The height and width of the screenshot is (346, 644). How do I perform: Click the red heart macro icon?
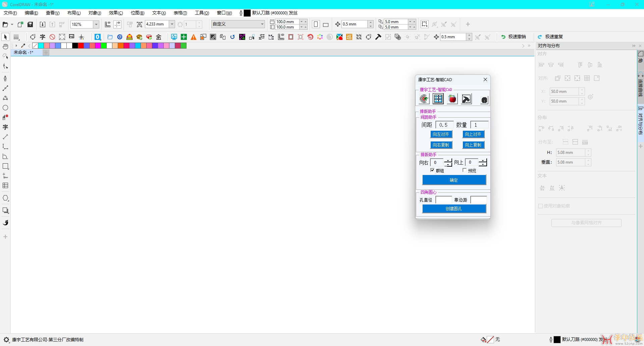click(x=149, y=37)
